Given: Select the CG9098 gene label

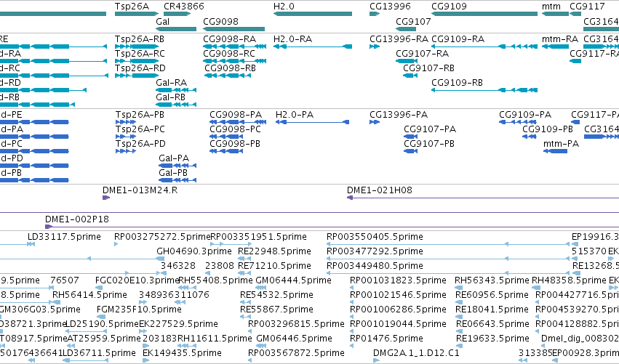Looking at the screenshot, I should pos(220,21).
